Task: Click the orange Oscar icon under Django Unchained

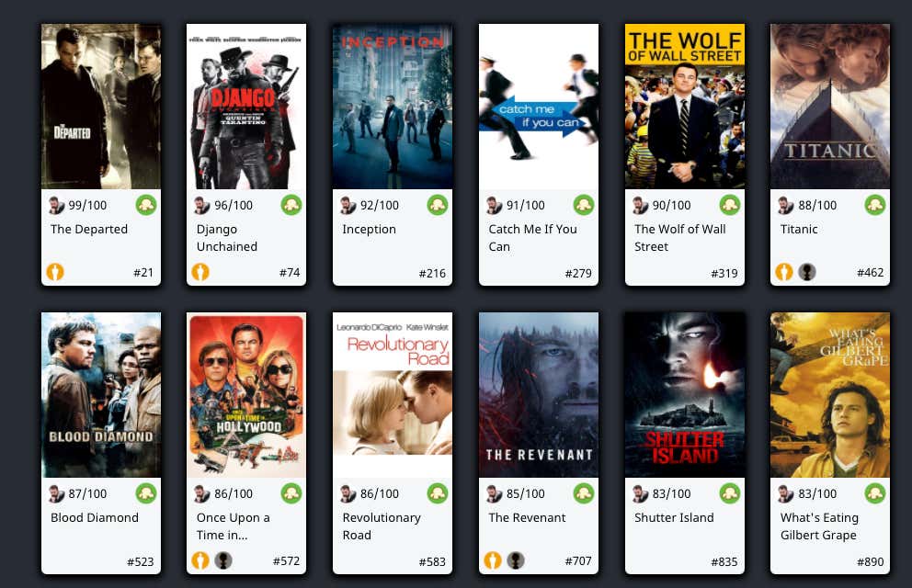Action: 200,271
